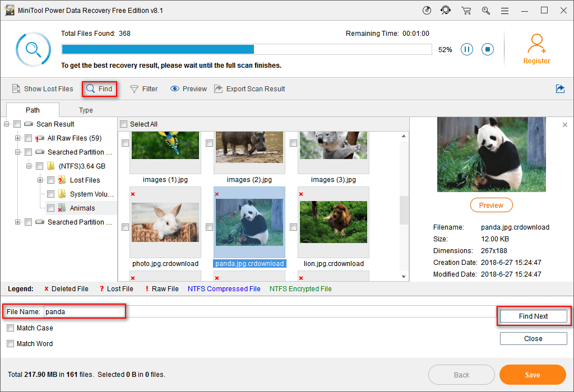Click the file list scroll up arrow
This screenshot has width=574, height=392.
pyautogui.click(x=404, y=137)
